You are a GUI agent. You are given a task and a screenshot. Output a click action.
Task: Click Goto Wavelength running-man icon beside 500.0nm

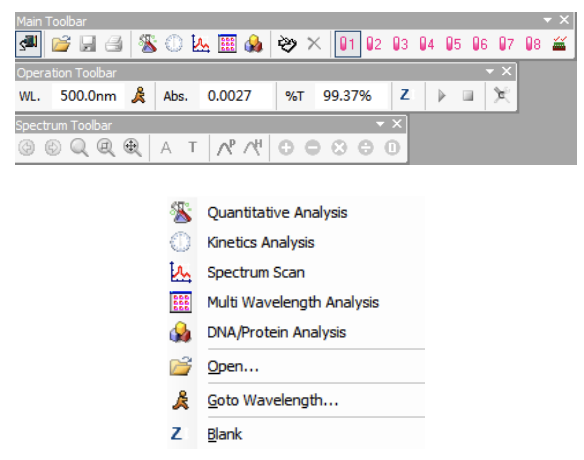click(139, 96)
